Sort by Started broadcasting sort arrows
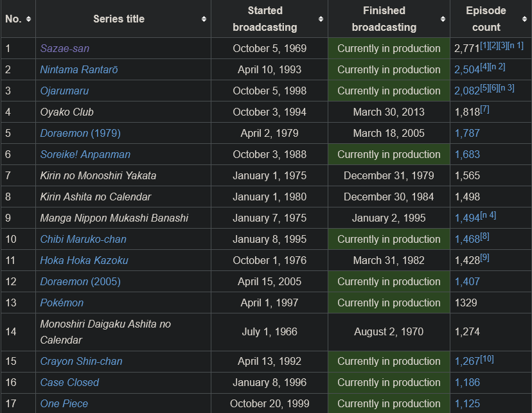 [321, 19]
